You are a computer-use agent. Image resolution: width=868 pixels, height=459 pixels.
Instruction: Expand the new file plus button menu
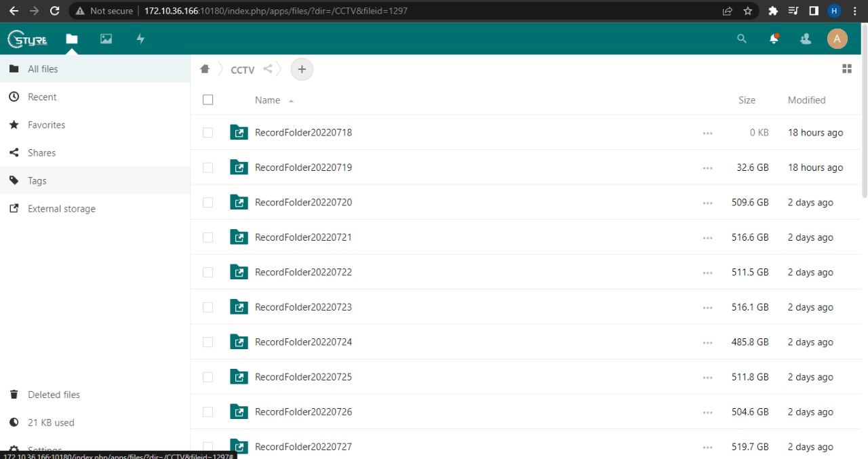tap(302, 69)
